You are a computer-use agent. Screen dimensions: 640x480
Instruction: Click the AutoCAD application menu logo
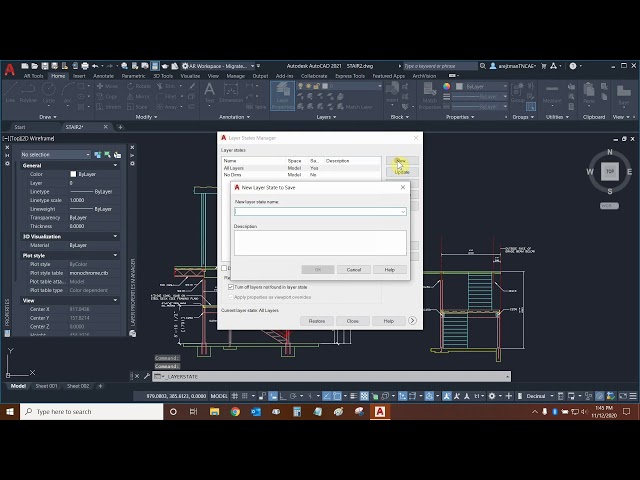[x=9, y=70]
